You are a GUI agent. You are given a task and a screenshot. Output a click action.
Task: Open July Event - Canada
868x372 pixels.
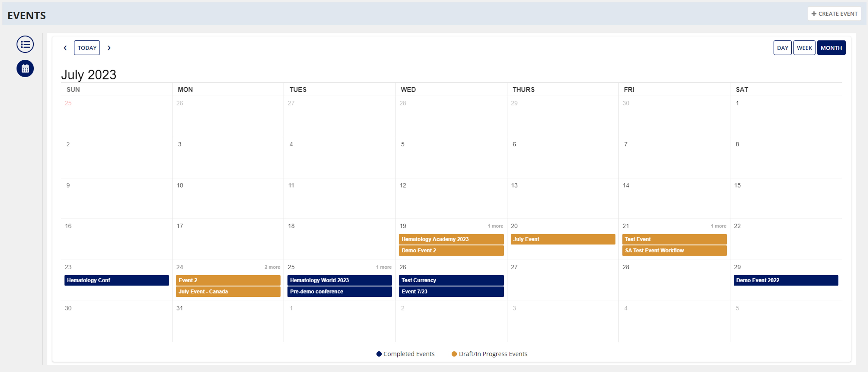click(228, 291)
